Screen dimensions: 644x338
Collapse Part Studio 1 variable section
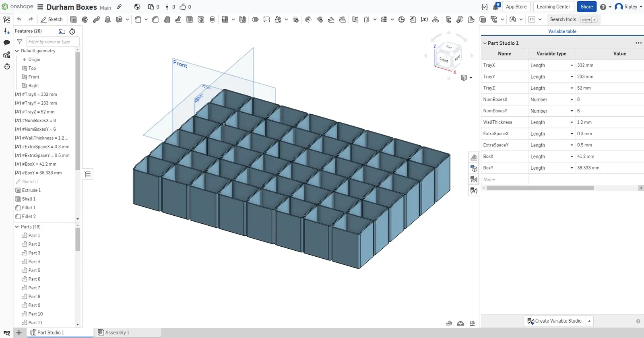pyautogui.click(x=485, y=43)
